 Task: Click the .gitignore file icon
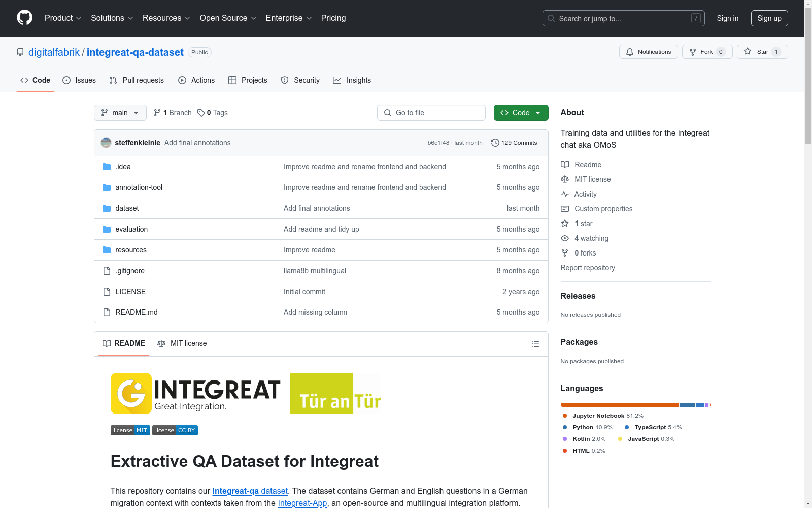click(107, 271)
